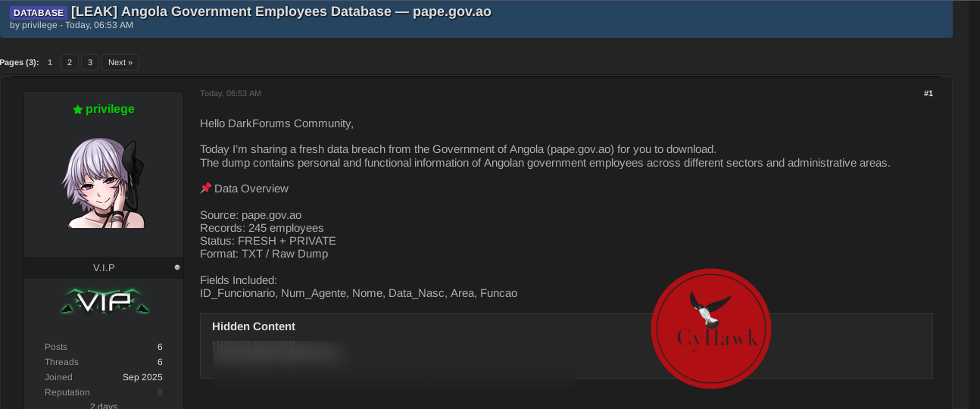Click the Reputation value 0
This screenshot has width=980, height=409.
pyautogui.click(x=160, y=392)
